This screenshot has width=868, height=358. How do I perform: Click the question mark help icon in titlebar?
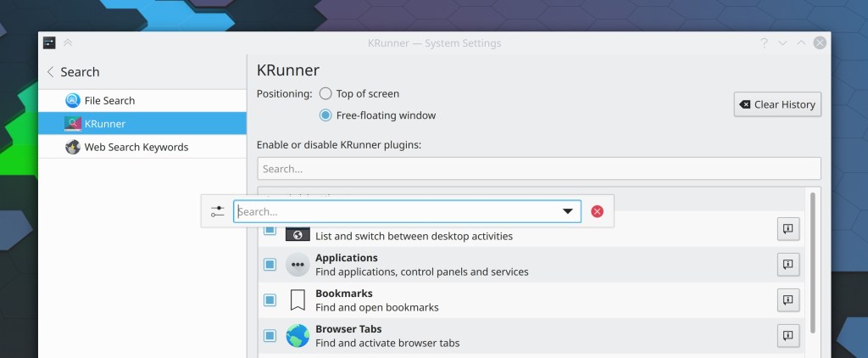[x=764, y=43]
